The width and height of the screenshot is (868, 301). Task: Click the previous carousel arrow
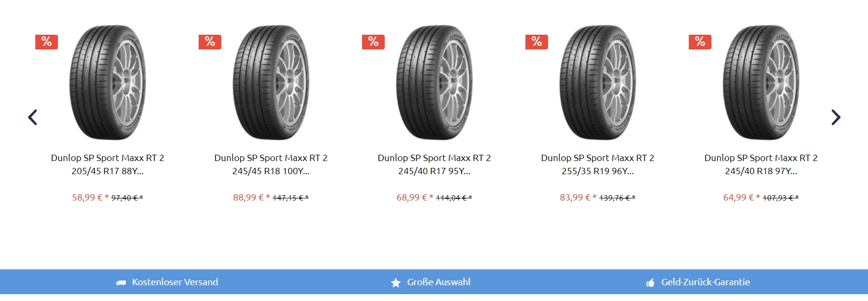[33, 117]
